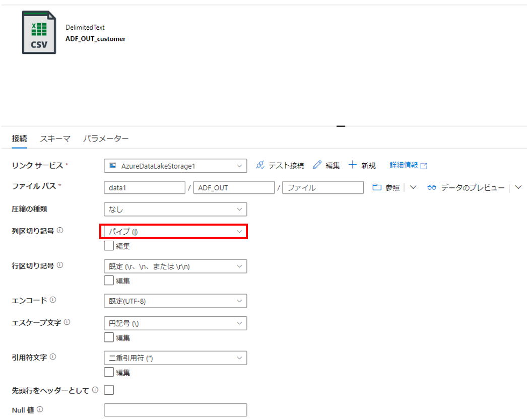Image resolution: width=527 pixels, height=420 pixels.
Task: Click the ファイル name input field
Action: (323, 187)
